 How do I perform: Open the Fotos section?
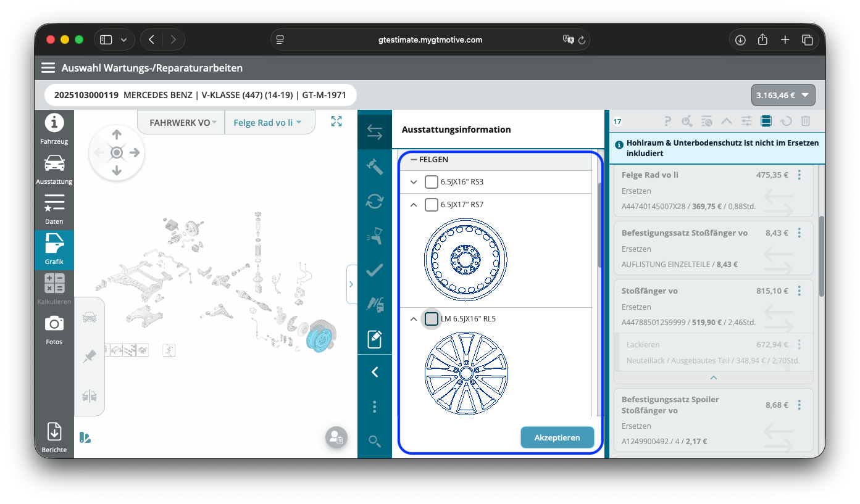[x=54, y=330]
